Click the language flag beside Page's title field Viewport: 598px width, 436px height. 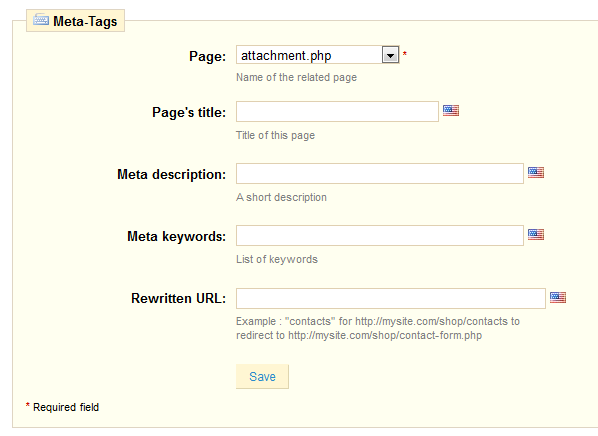pyautogui.click(x=451, y=111)
